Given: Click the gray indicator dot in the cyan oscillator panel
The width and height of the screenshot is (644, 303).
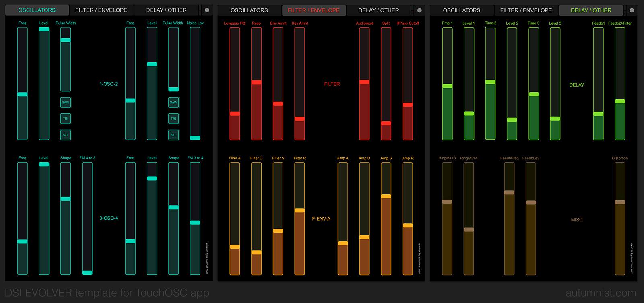Looking at the screenshot, I should pyautogui.click(x=207, y=10).
